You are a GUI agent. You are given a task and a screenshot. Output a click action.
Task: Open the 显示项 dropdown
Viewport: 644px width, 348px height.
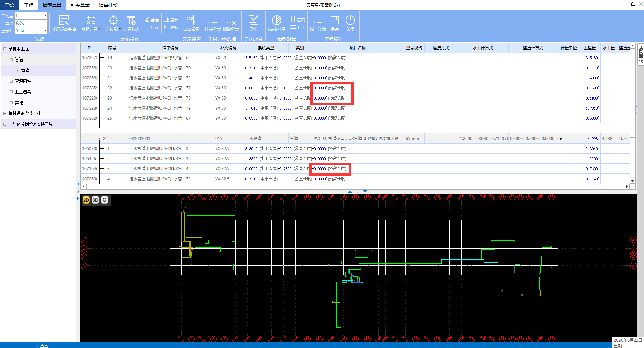45,31
